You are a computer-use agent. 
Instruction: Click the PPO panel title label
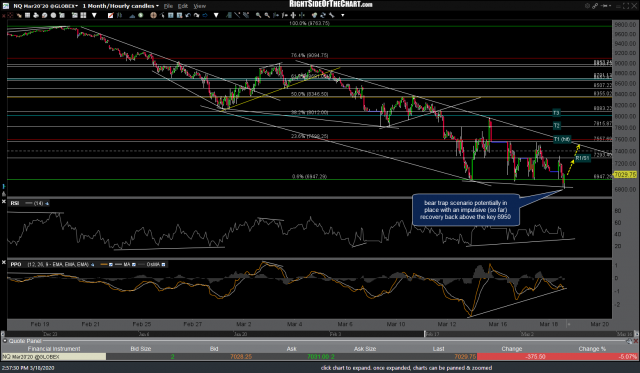[16, 264]
